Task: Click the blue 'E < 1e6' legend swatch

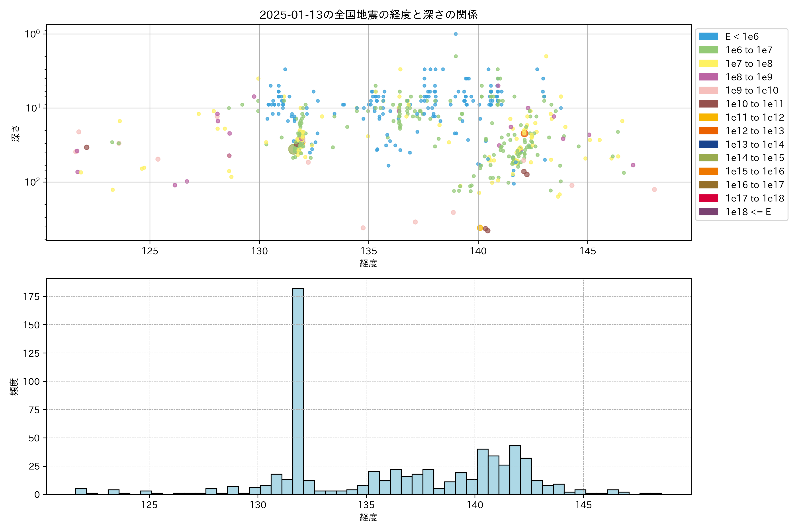Action: [x=708, y=37]
